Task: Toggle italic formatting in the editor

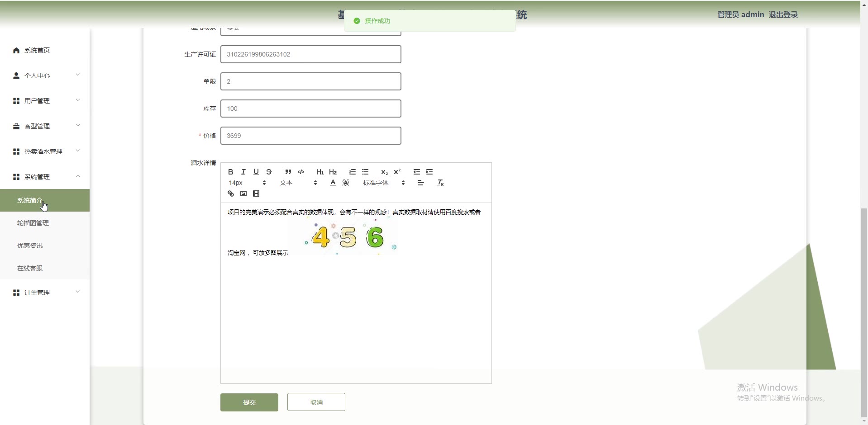Action: point(243,172)
